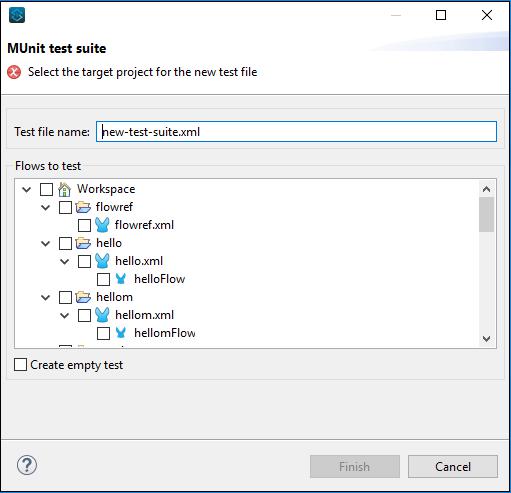The width and height of the screenshot is (511, 493).
Task: Select the flowref folder label
Action: click(x=114, y=207)
